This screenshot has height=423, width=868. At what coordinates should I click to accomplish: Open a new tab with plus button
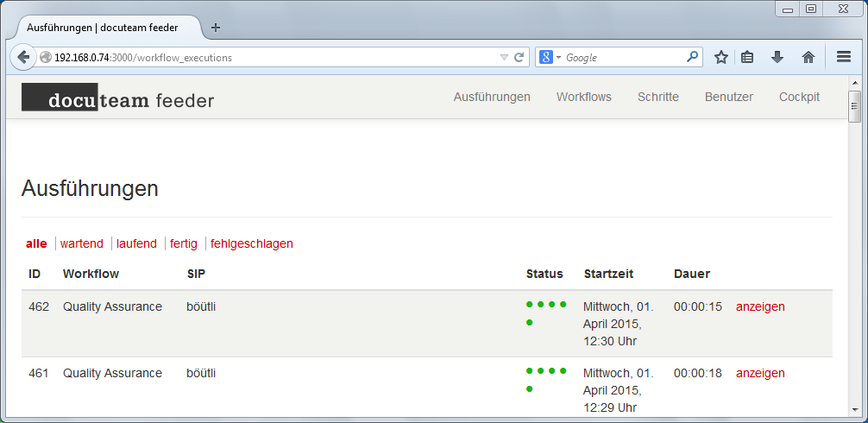tap(216, 28)
